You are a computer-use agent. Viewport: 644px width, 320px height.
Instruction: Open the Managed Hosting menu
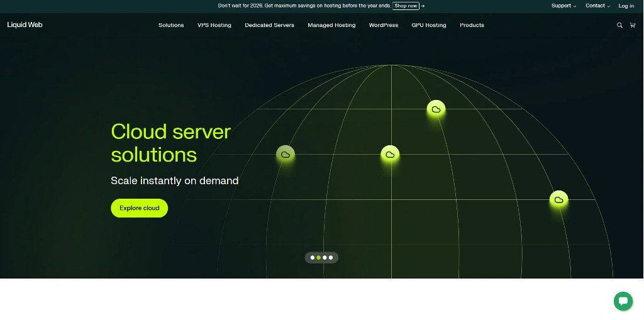tap(331, 25)
